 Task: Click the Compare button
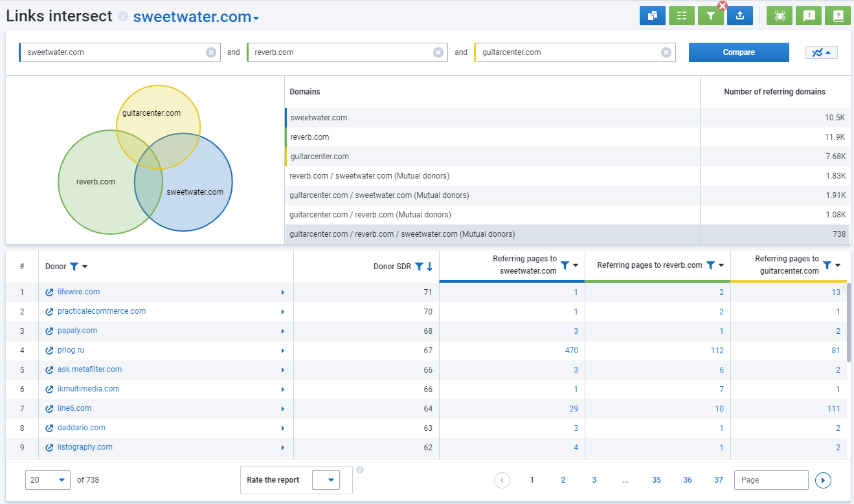(x=739, y=52)
